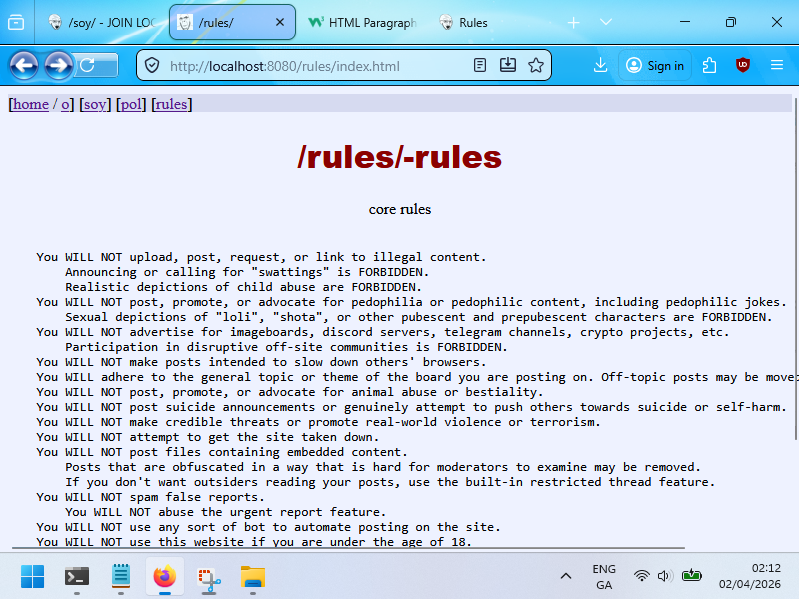The height and width of the screenshot is (599, 799).
Task: Open Firefox application hamburger menu
Action: coord(776,66)
